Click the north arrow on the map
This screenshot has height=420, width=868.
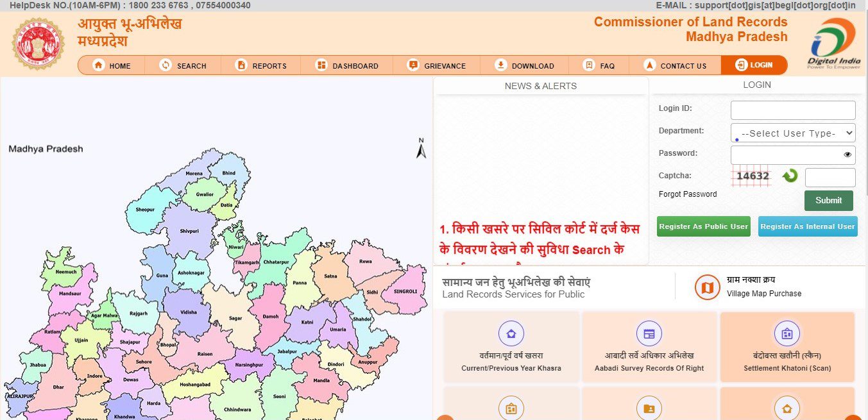421,148
